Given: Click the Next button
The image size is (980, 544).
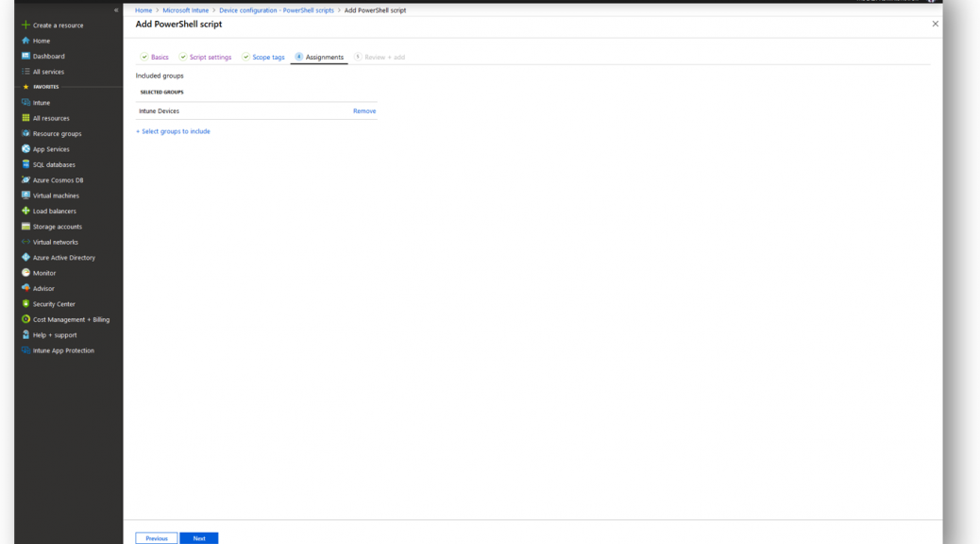Looking at the screenshot, I should (x=199, y=537).
